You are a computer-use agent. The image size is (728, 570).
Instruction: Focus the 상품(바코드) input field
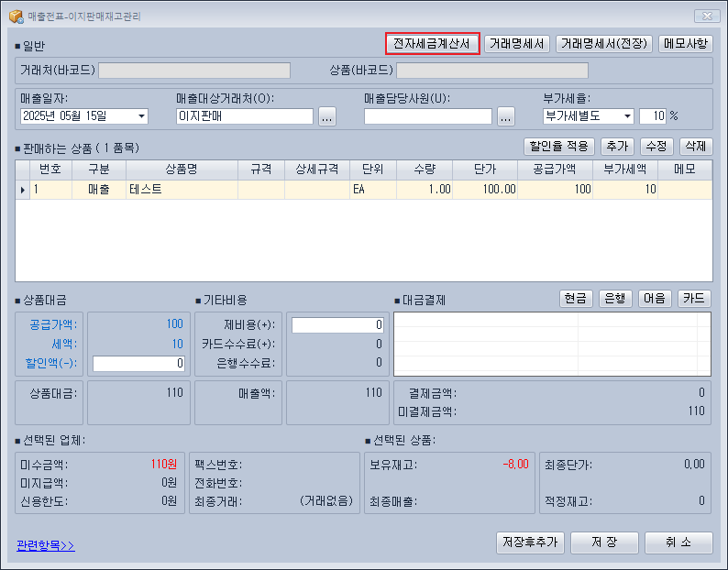click(492, 71)
